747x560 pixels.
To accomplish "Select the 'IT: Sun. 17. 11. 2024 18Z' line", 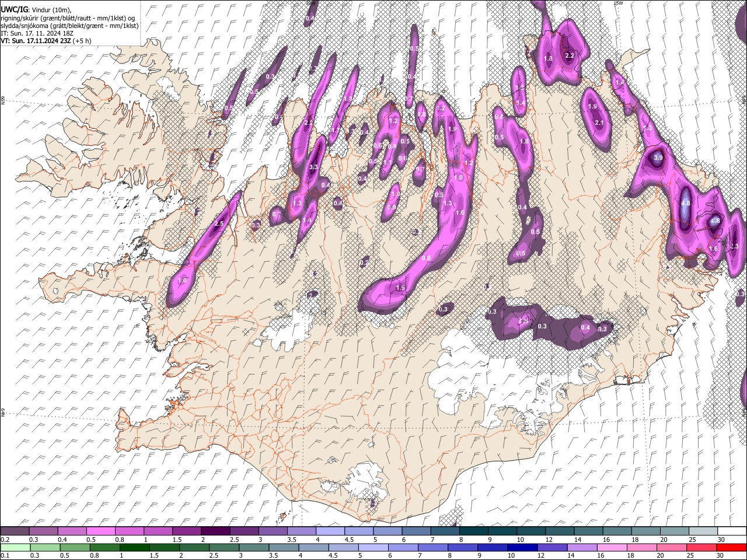I will pos(37,33).
